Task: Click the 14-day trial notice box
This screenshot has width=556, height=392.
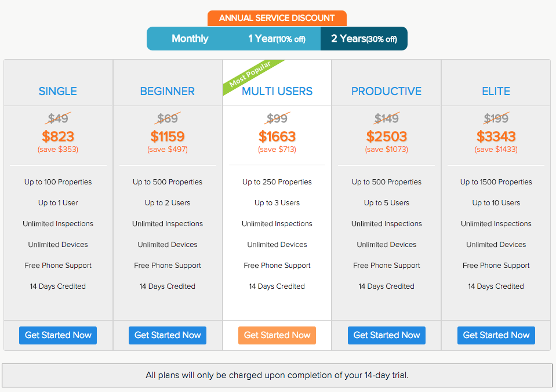Action: coord(277,375)
